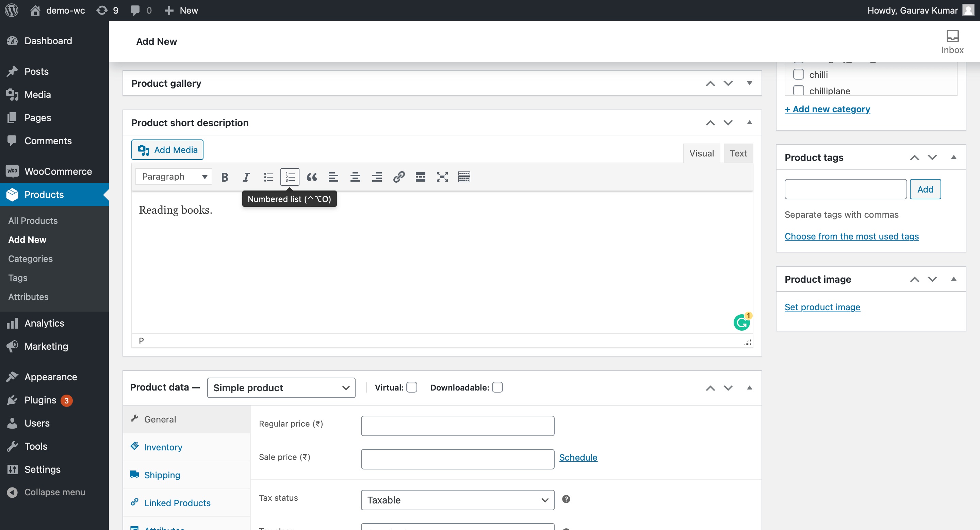Enable the Downloadable checkbox
This screenshot has height=530, width=980.
click(x=497, y=387)
